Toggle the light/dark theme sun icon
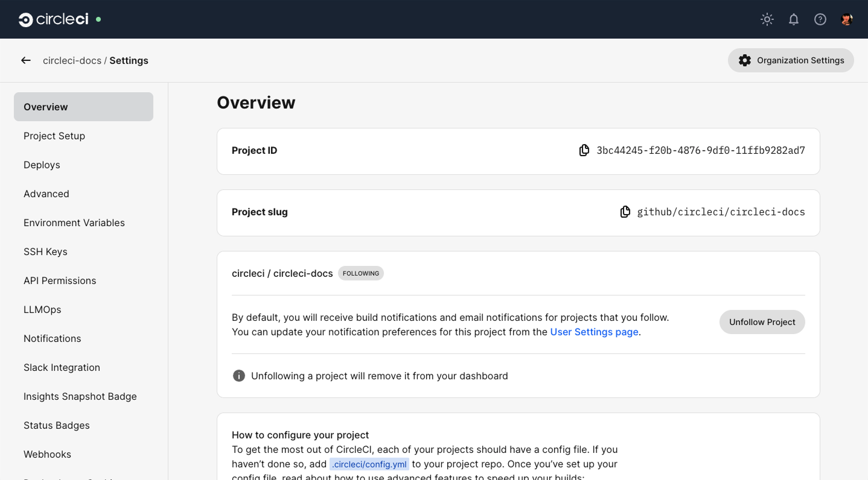 pos(767,19)
